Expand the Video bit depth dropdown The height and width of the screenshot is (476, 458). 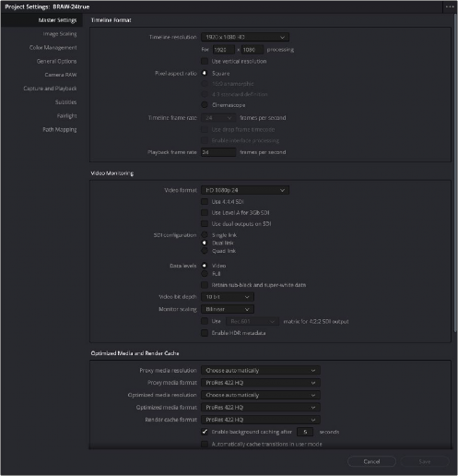point(228,297)
